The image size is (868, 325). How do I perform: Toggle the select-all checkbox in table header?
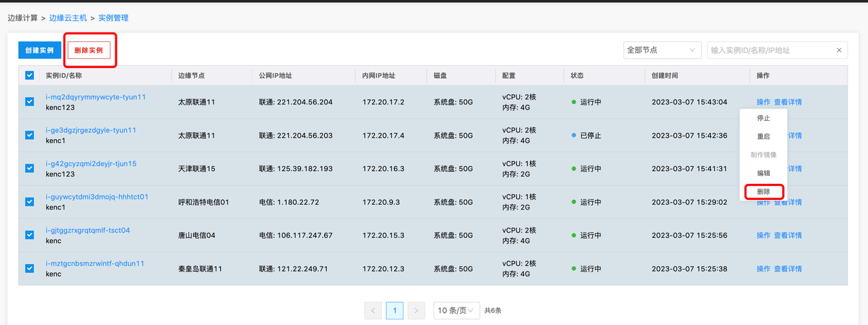pyautogui.click(x=29, y=75)
